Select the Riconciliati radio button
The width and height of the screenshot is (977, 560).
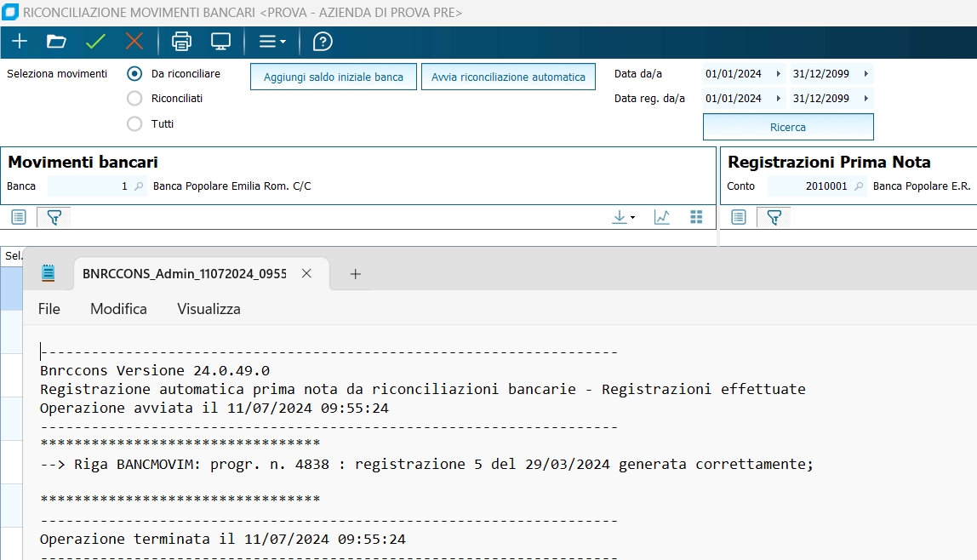pyautogui.click(x=134, y=99)
